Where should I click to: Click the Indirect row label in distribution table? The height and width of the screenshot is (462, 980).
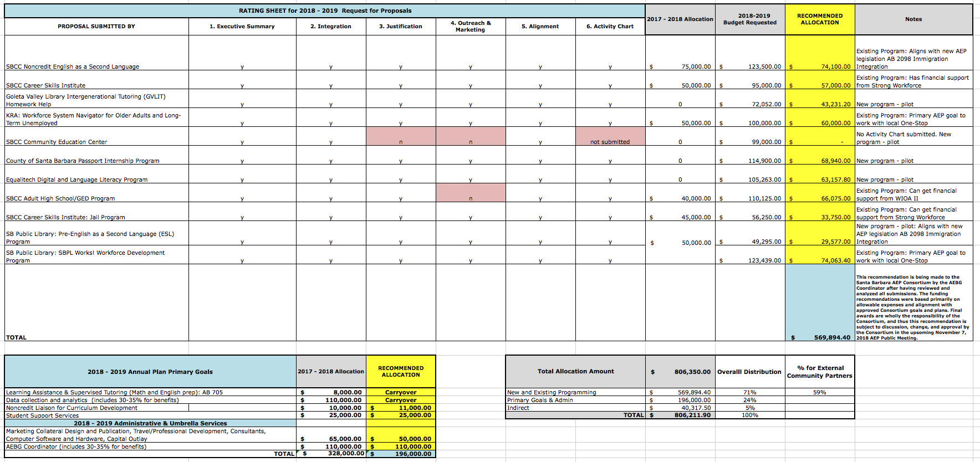(518, 408)
